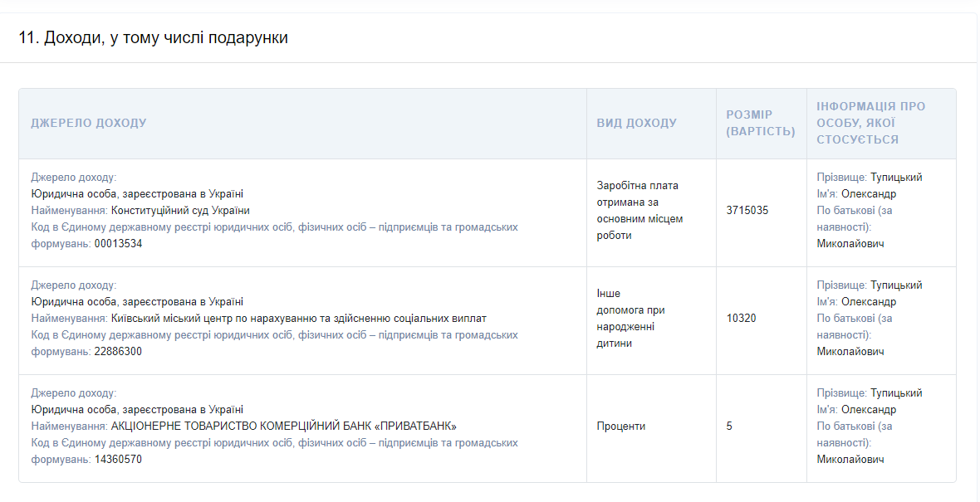Viewport: 980px width, 502px height.
Task: Click the section heading "11. Доходи, у тому числі подарунки"
Action: (154, 38)
